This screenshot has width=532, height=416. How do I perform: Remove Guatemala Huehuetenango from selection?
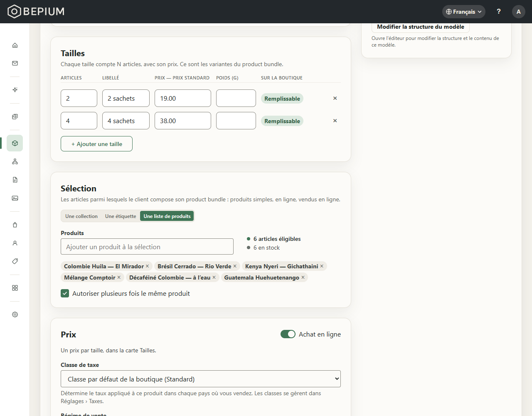point(303,277)
